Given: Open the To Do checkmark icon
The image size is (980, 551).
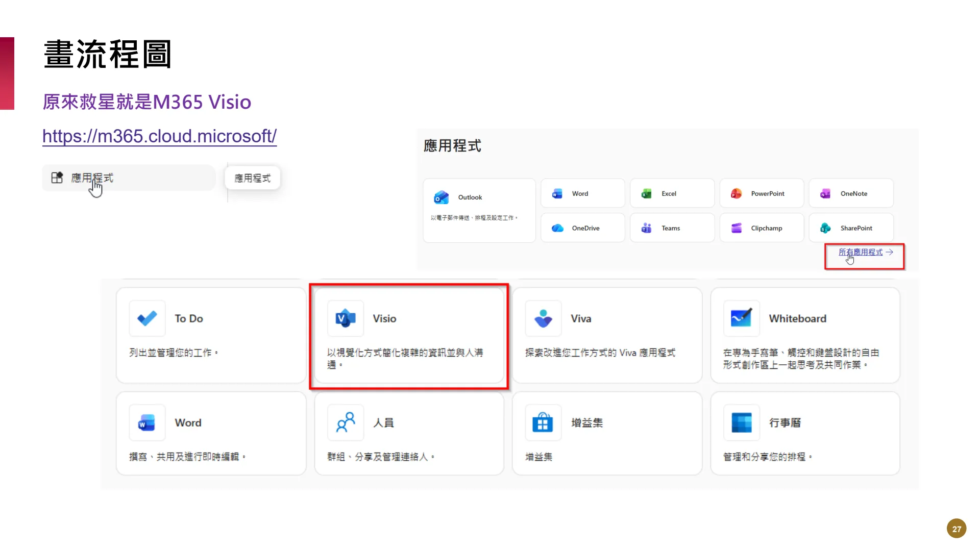Looking at the screenshot, I should tap(147, 318).
